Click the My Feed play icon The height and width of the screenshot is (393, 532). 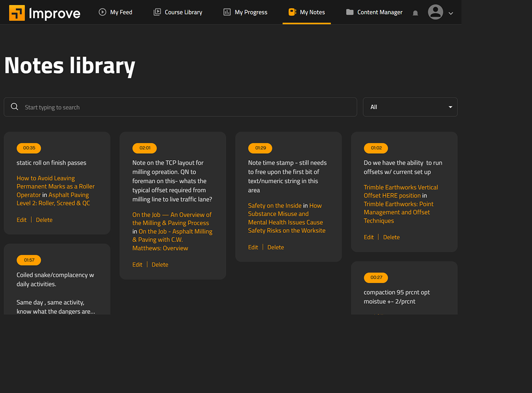tap(102, 12)
